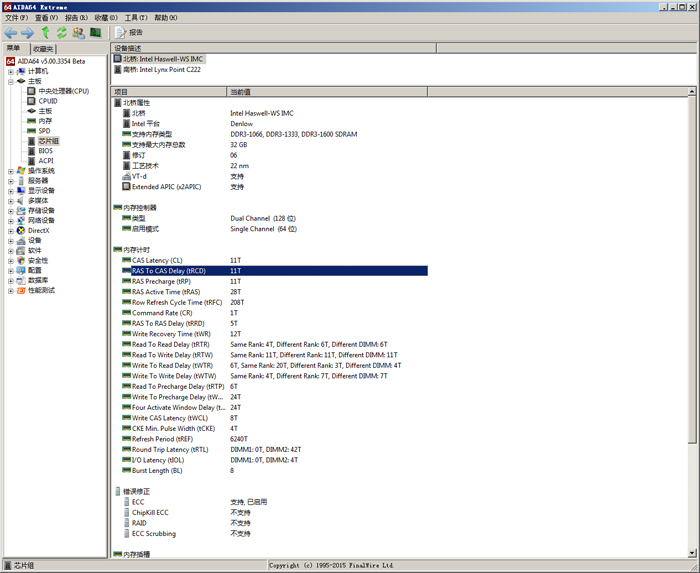This screenshot has width=700, height=573.
Task: Click the DirectX icon in tree
Action: (21, 231)
